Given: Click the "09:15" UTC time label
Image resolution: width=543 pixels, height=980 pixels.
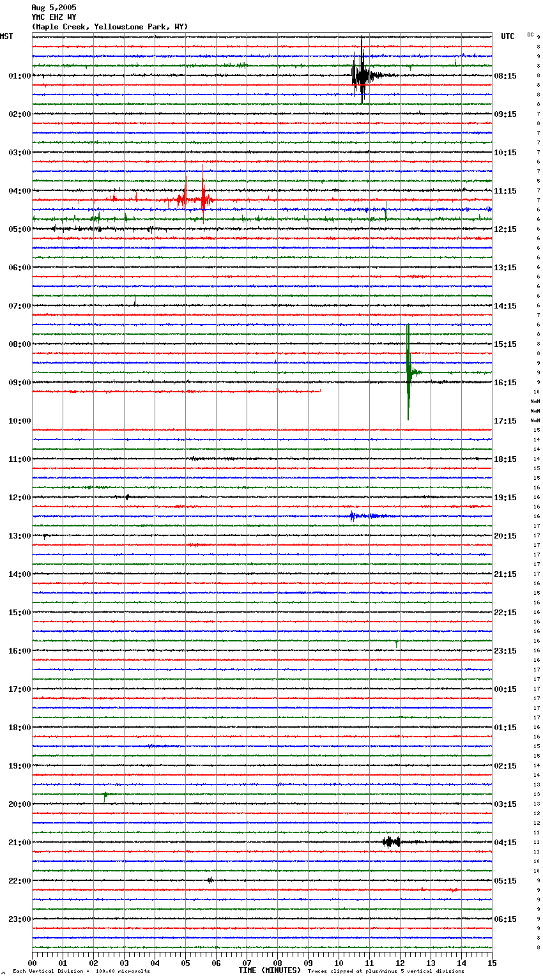Looking at the screenshot, I should [x=505, y=114].
